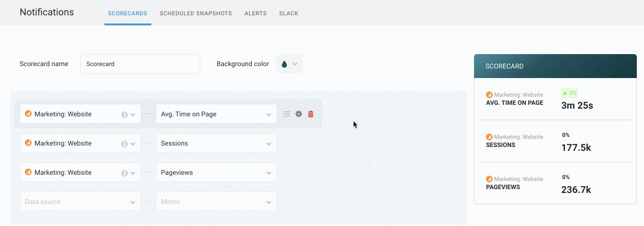Select the Scorecards tab
The width and height of the screenshot is (644, 226).
(127, 13)
